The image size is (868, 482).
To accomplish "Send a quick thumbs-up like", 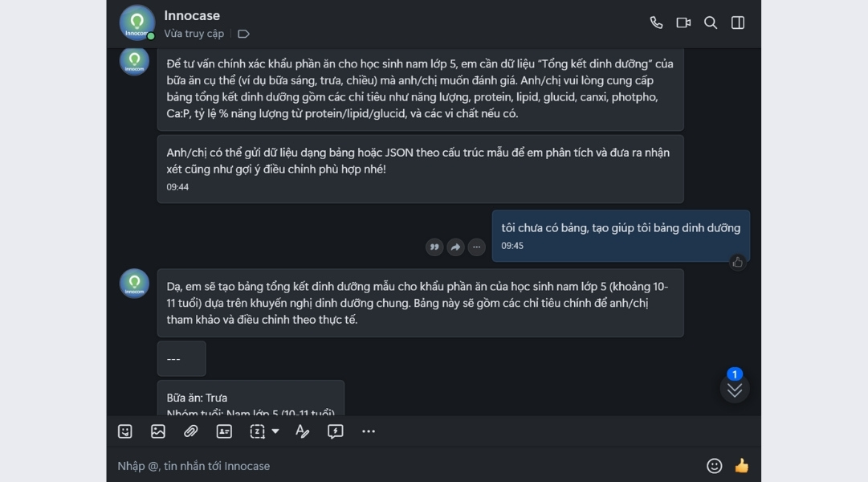I will point(740,465).
